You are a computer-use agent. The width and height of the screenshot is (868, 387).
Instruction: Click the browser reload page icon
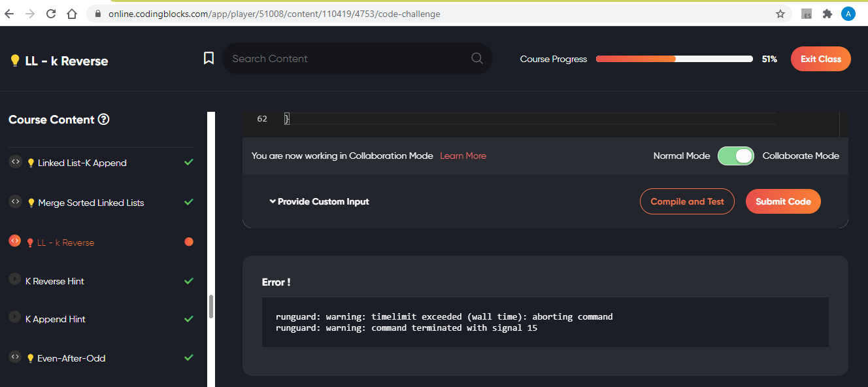click(x=51, y=14)
